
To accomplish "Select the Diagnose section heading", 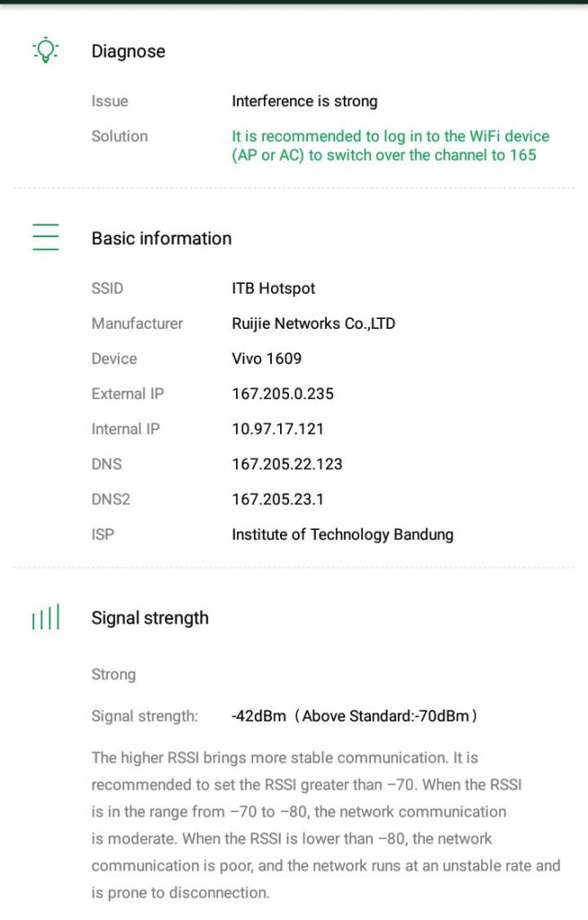I will click(x=128, y=51).
